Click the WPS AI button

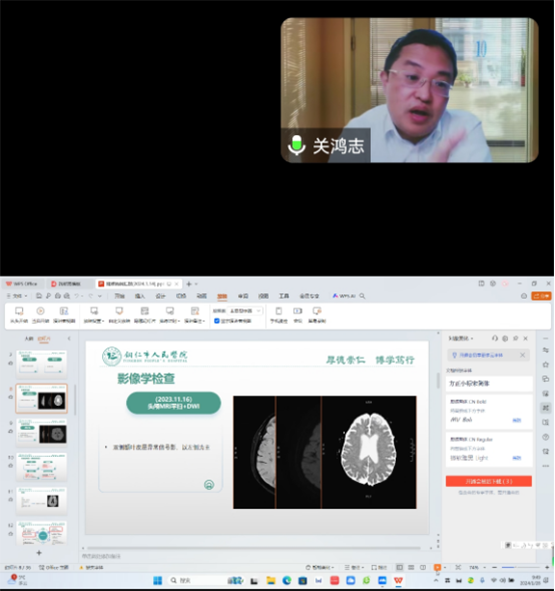(x=344, y=296)
